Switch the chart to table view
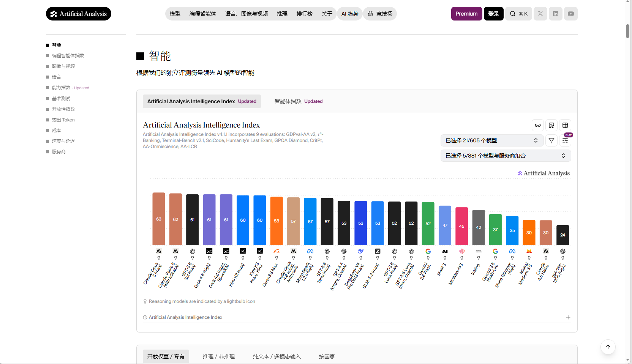632x364 pixels. [565, 125]
